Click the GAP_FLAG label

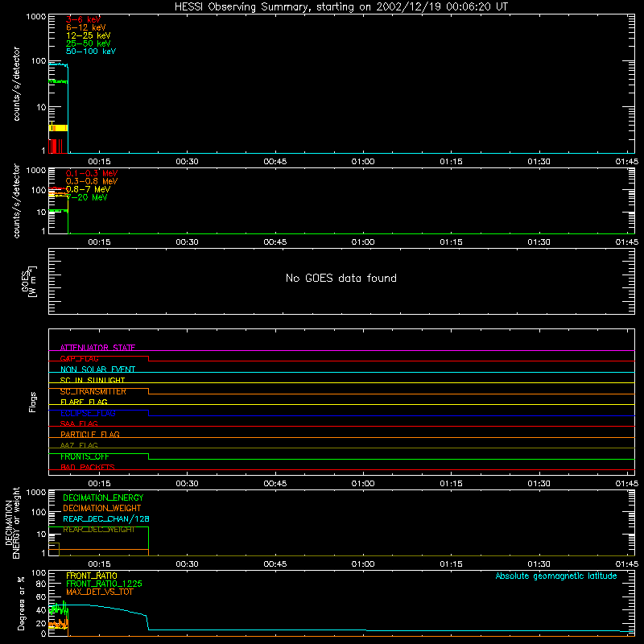click(x=79, y=358)
